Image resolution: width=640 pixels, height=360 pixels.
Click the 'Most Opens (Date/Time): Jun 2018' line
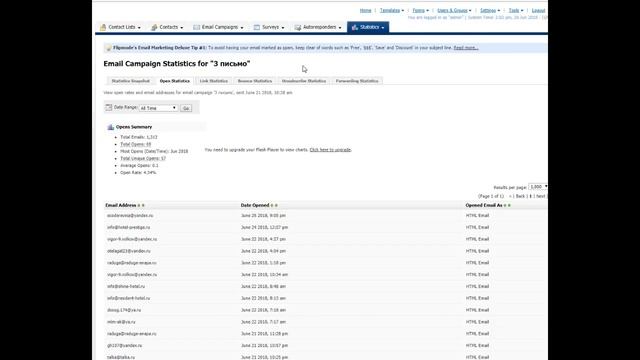pyautogui.click(x=154, y=151)
